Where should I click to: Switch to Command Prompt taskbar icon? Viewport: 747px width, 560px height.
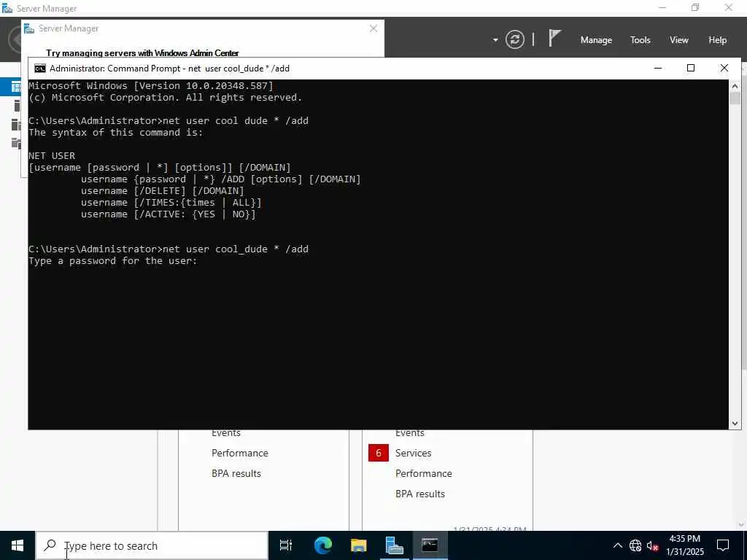(430, 545)
